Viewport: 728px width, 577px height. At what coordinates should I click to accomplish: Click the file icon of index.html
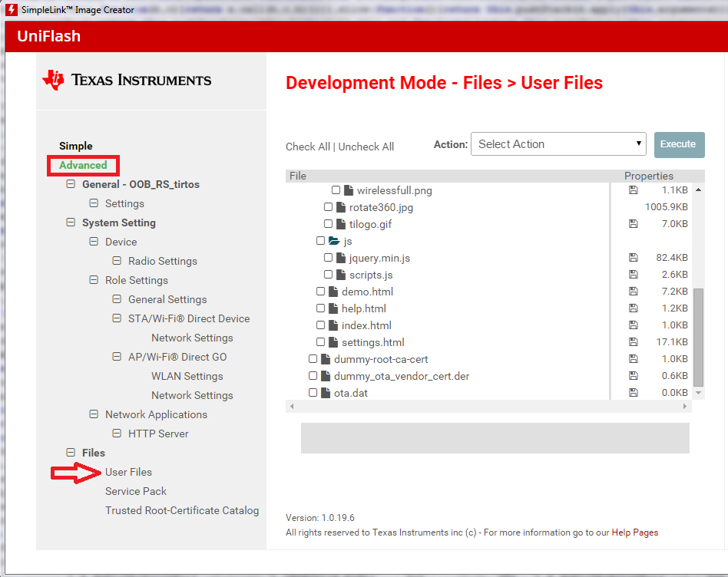[x=333, y=325]
